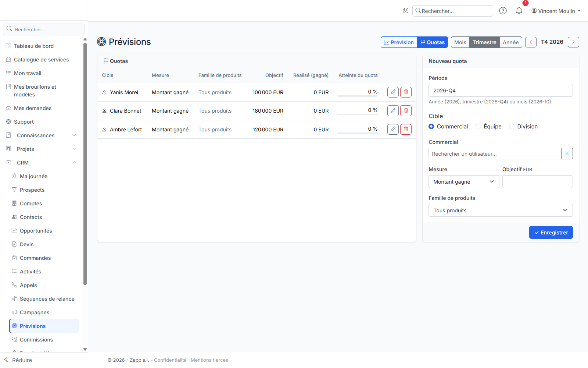Open the Confidentialité footer link
The image size is (588, 368).
click(x=170, y=360)
